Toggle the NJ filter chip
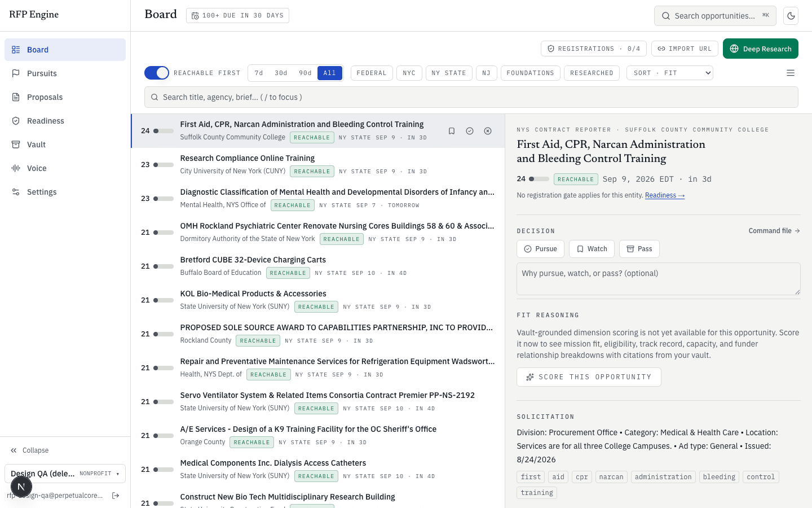Viewport: 812px width, 508px height. [x=487, y=73]
